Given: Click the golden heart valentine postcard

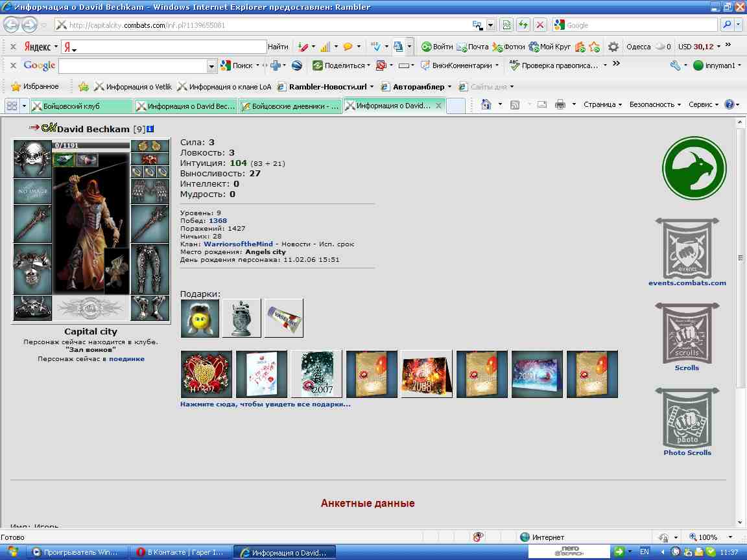Looking at the screenshot, I should tap(206, 374).
